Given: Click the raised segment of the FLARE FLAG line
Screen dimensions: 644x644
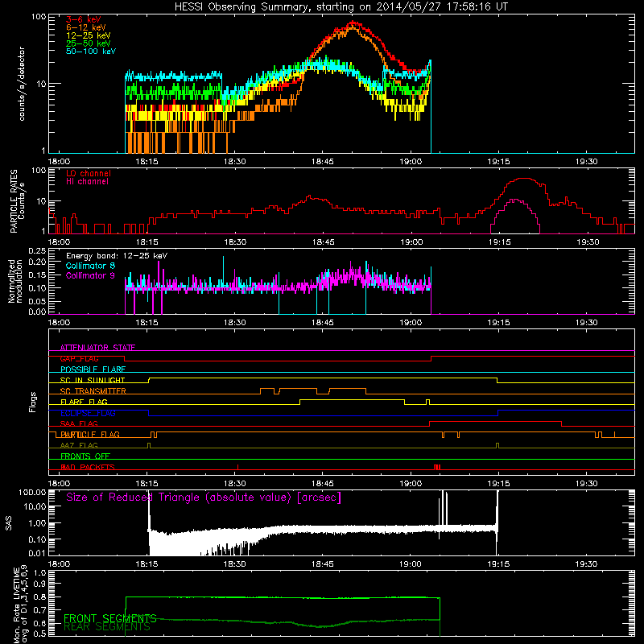Looking at the screenshot, I should (352, 399).
